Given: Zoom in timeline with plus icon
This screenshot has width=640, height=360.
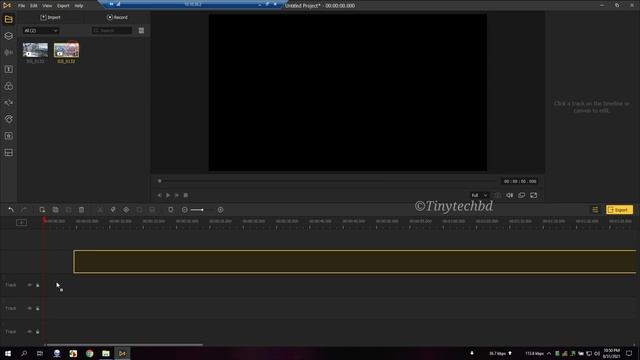Looking at the screenshot, I should click(x=220, y=210).
